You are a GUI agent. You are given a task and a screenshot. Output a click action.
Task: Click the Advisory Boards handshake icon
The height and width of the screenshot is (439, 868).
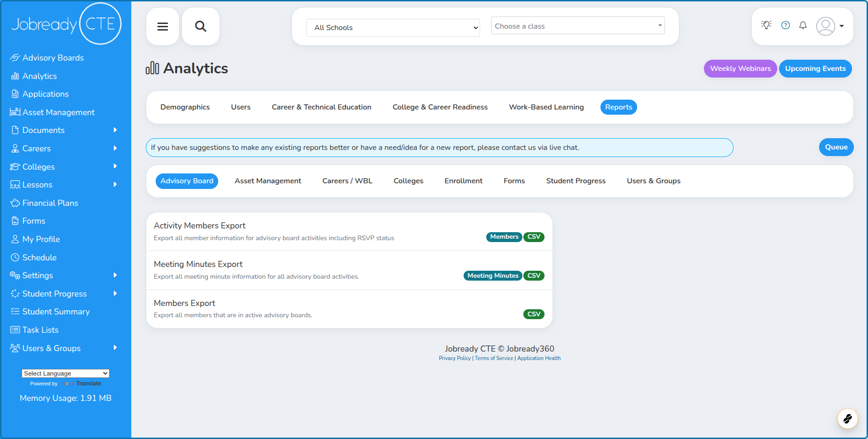tap(15, 58)
